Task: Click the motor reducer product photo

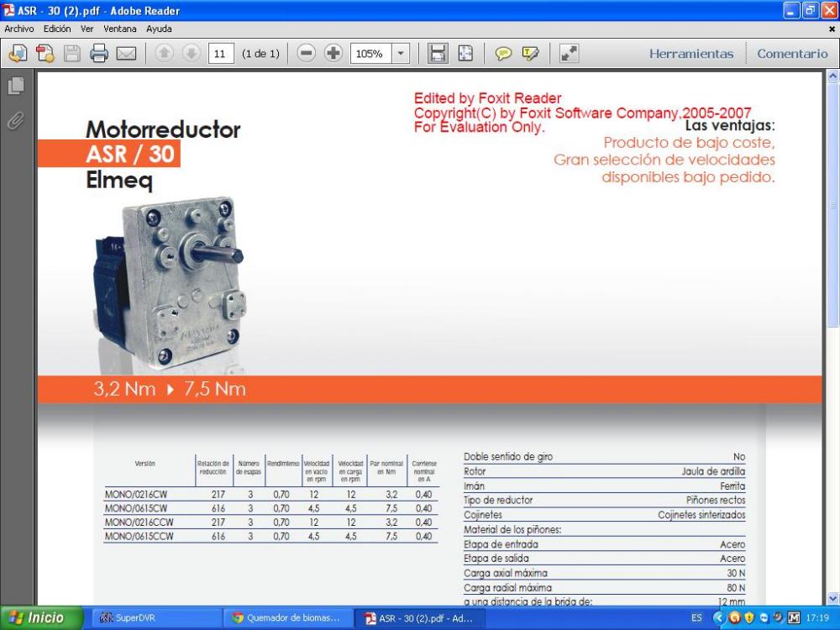Action: pyautogui.click(x=170, y=283)
